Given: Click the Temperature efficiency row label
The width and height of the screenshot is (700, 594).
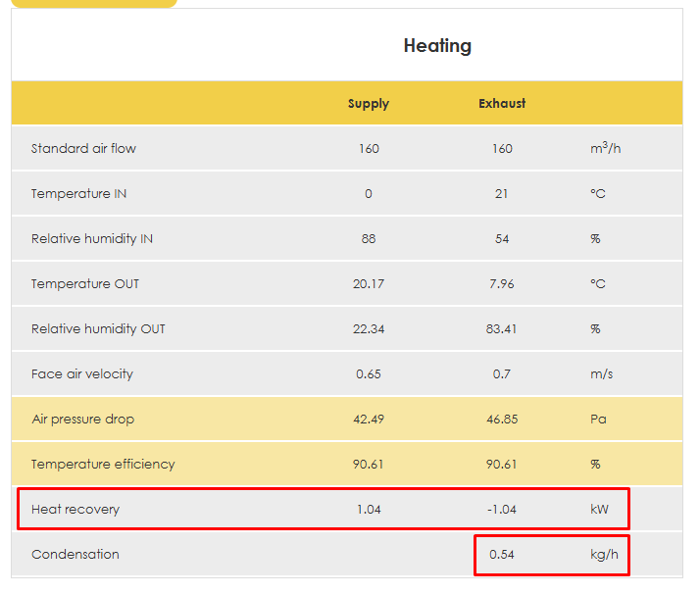Looking at the screenshot, I should [103, 465].
